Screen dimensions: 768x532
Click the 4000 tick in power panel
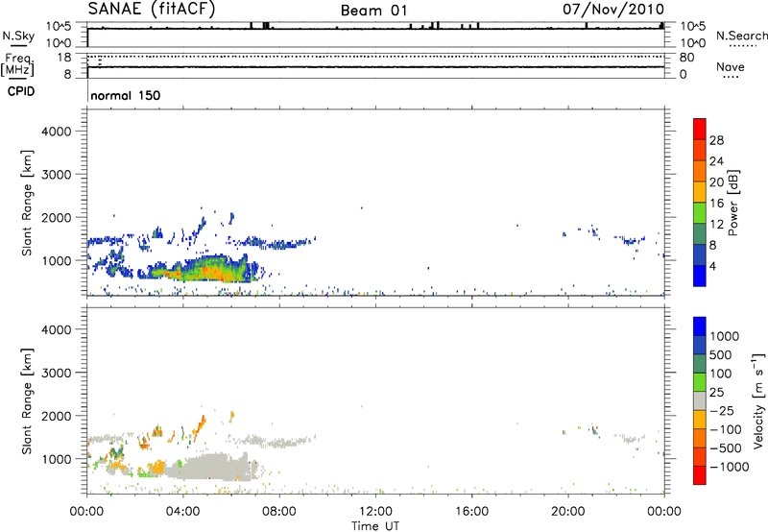56,132
